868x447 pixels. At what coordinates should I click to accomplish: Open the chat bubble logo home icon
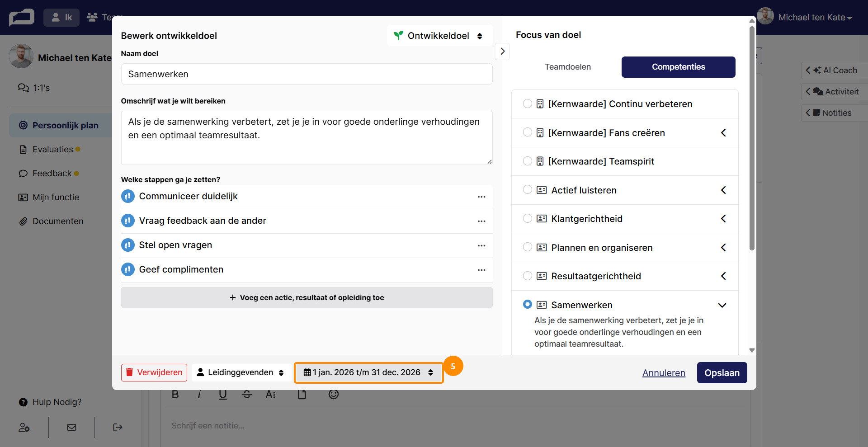tap(22, 18)
